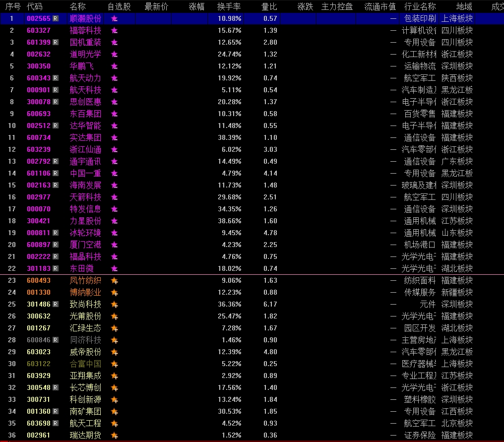The height and width of the screenshot is (442, 504).
Task: Sort by 换手率 column header
Action: [229, 6]
